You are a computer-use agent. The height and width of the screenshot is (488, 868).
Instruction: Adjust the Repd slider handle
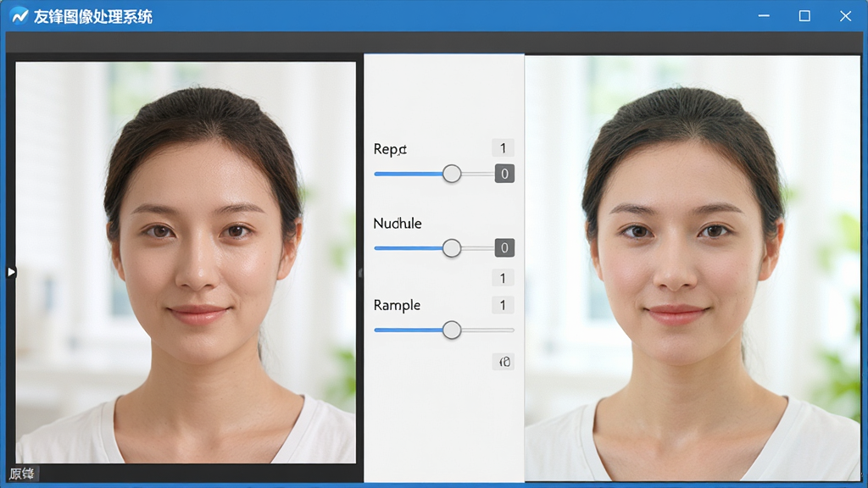point(452,174)
